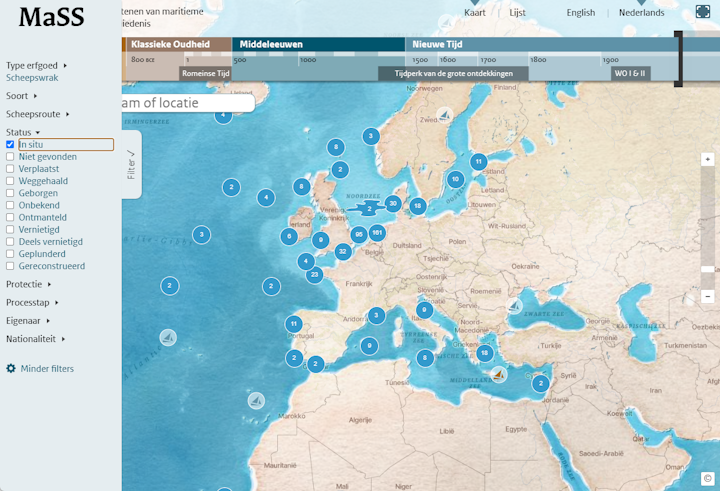
Task: Select the WO I & II period
Action: coord(630,73)
